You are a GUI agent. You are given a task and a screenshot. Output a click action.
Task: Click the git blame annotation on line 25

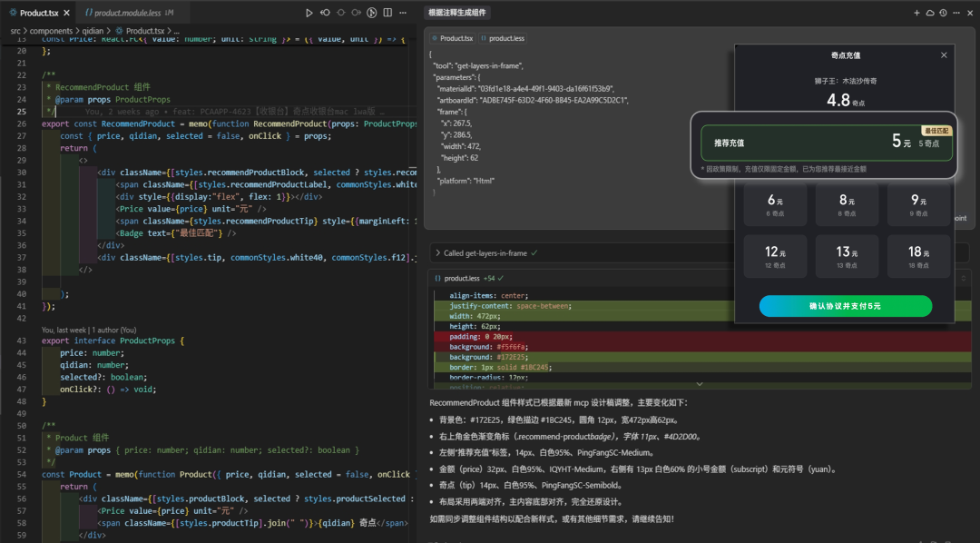tap(234, 112)
